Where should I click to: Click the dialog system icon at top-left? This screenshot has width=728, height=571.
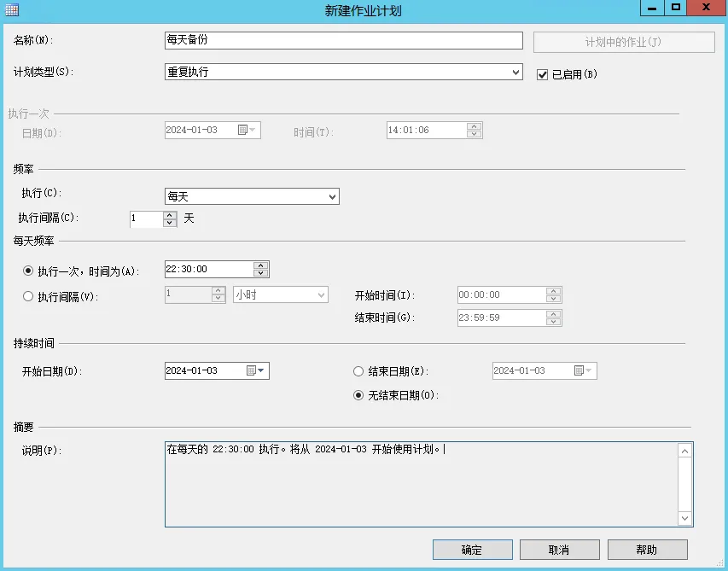pos(11,9)
